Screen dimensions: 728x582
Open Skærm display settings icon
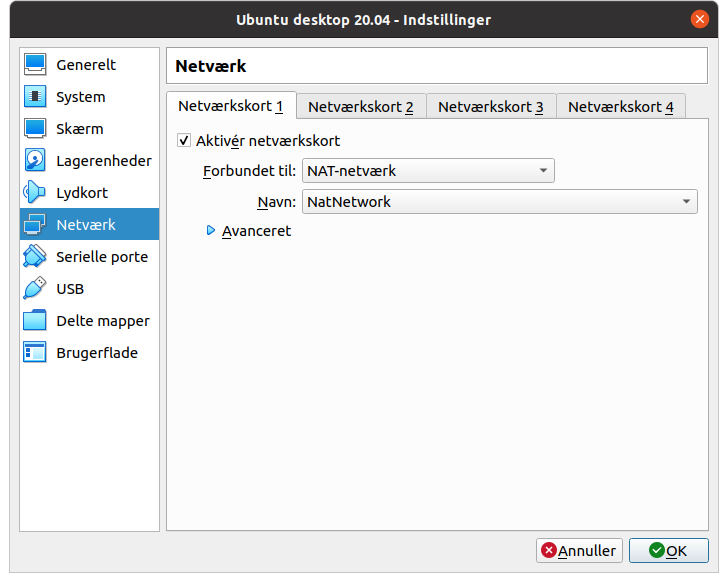pyautogui.click(x=35, y=129)
